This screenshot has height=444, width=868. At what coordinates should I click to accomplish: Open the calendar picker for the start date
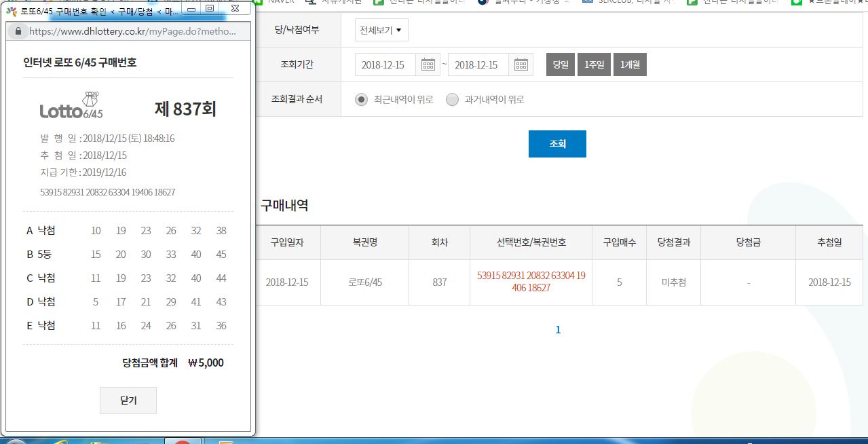428,64
